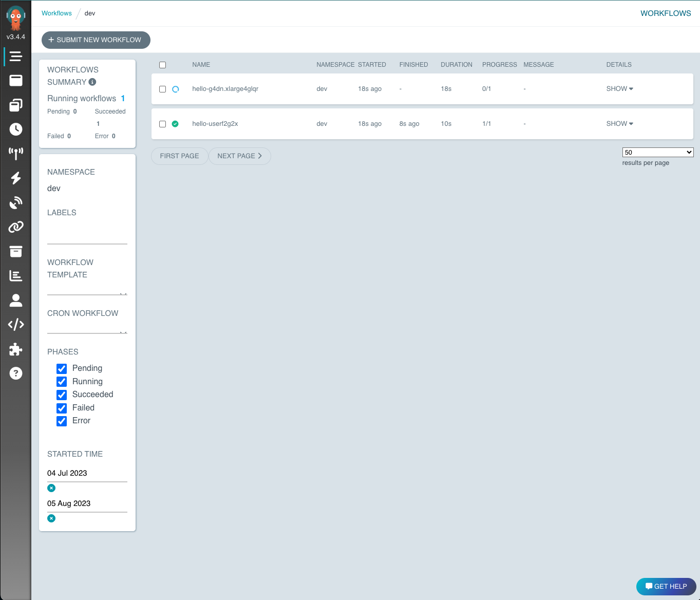Open the Workflow Template filter dropdown
Viewport: 700px width, 600px height.
(x=87, y=291)
